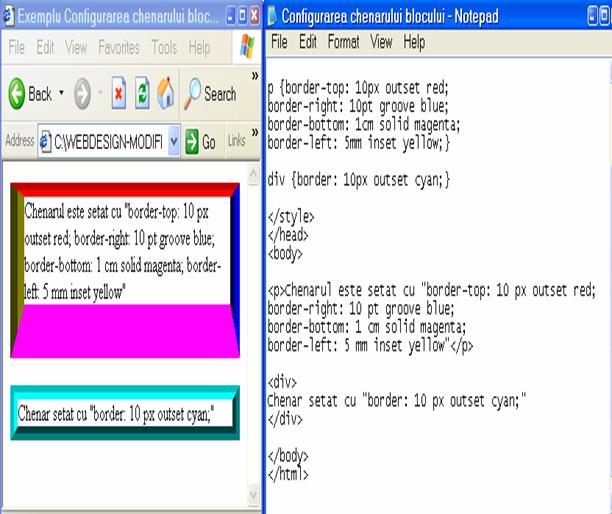Click the "<body>" line in Notepad
612x514 pixels.
[x=285, y=254]
